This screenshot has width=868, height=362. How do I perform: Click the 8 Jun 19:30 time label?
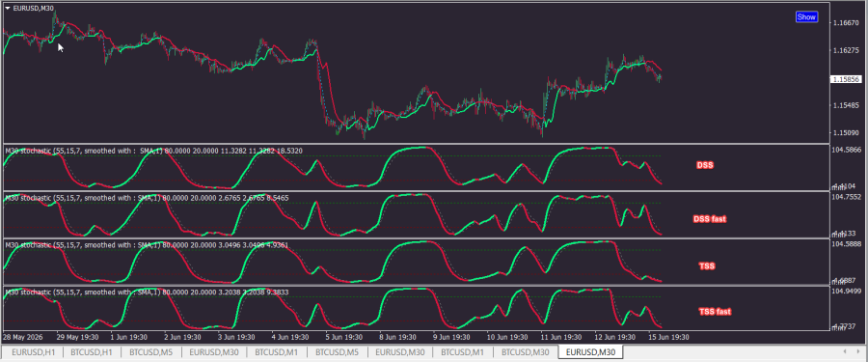[x=398, y=337]
